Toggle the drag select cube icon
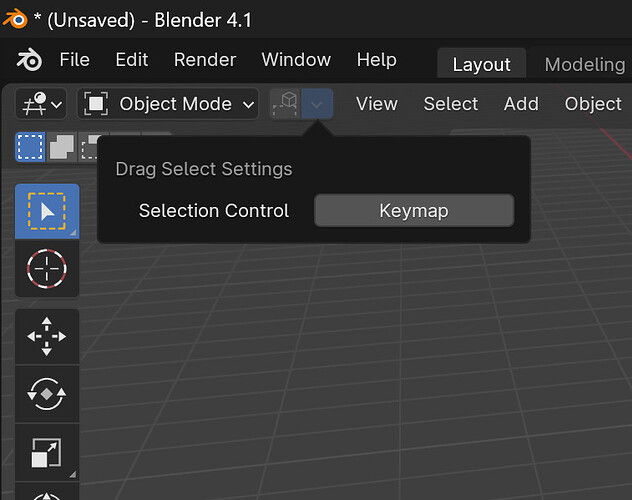632x500 pixels. [x=285, y=104]
